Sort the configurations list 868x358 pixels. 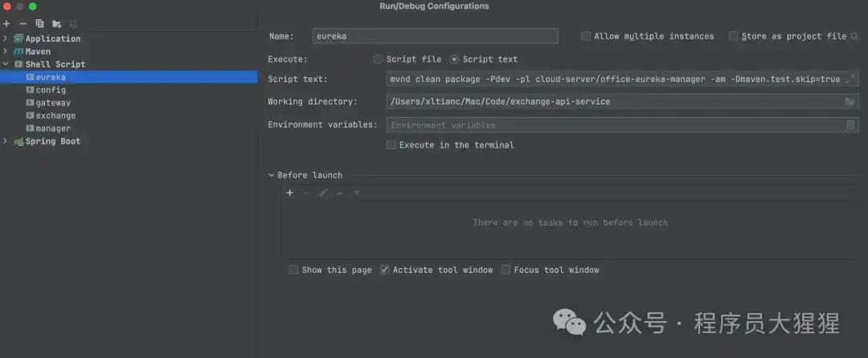coord(73,24)
